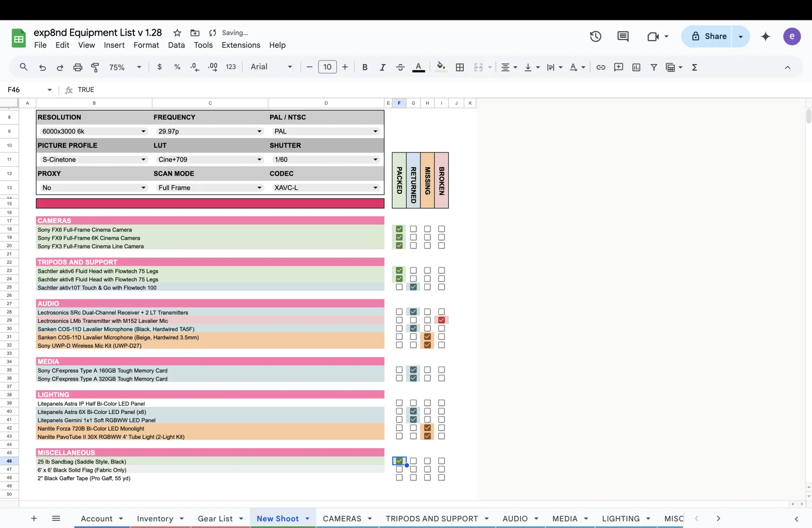Decrease font size with minus button

click(309, 67)
